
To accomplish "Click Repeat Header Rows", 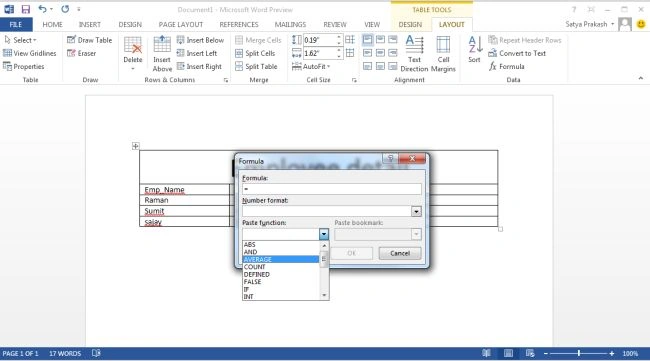I will coord(525,40).
